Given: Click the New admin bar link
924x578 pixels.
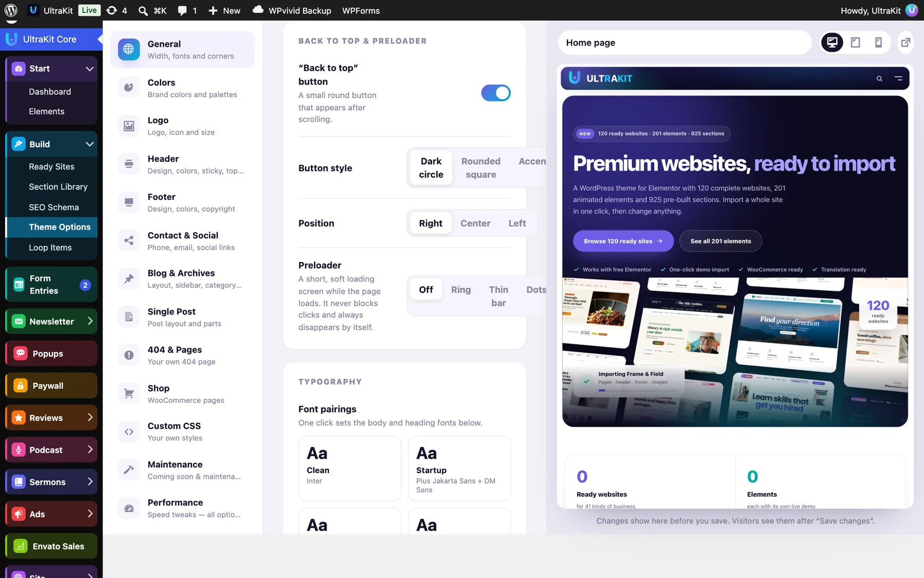Looking at the screenshot, I should click(x=224, y=10).
